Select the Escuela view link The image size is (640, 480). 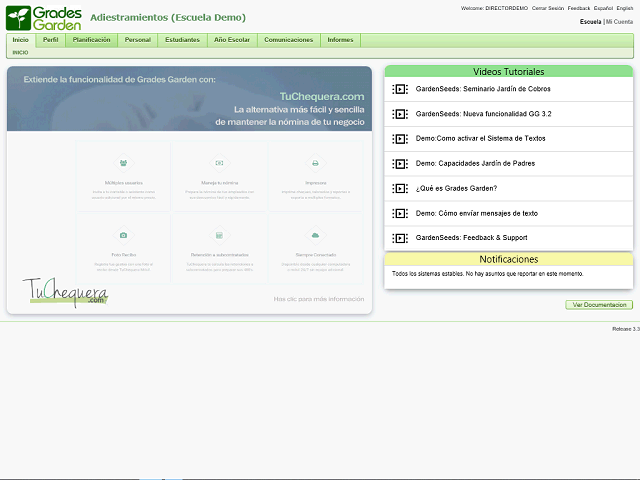pos(591,22)
